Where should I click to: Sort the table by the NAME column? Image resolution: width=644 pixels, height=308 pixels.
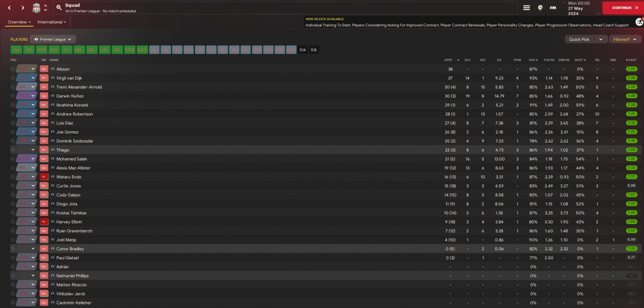(x=54, y=60)
